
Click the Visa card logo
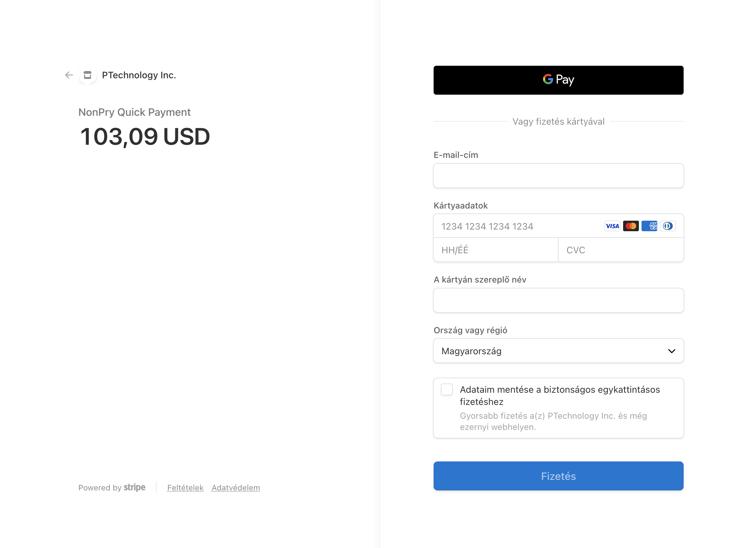click(612, 226)
